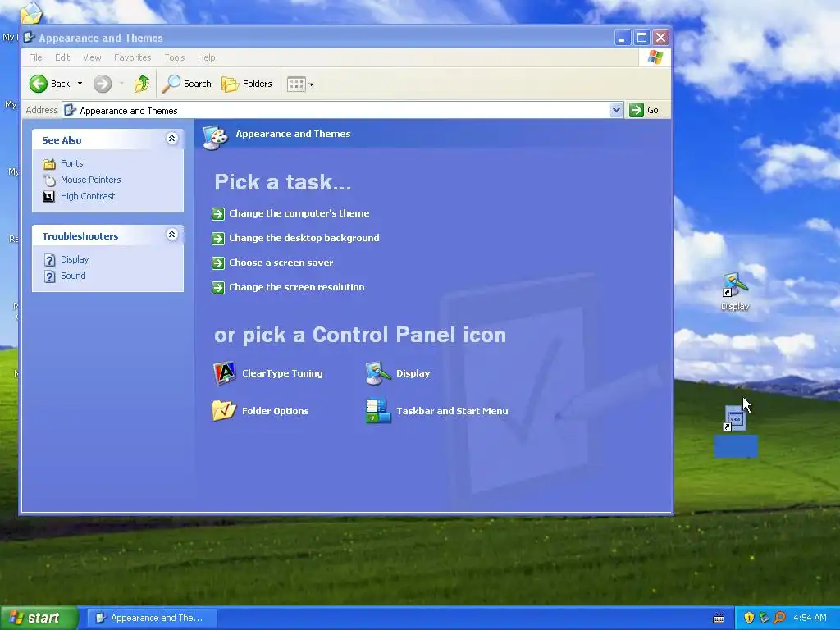840x630 pixels.
Task: Click the green Back arrow icon
Action: tap(38, 84)
